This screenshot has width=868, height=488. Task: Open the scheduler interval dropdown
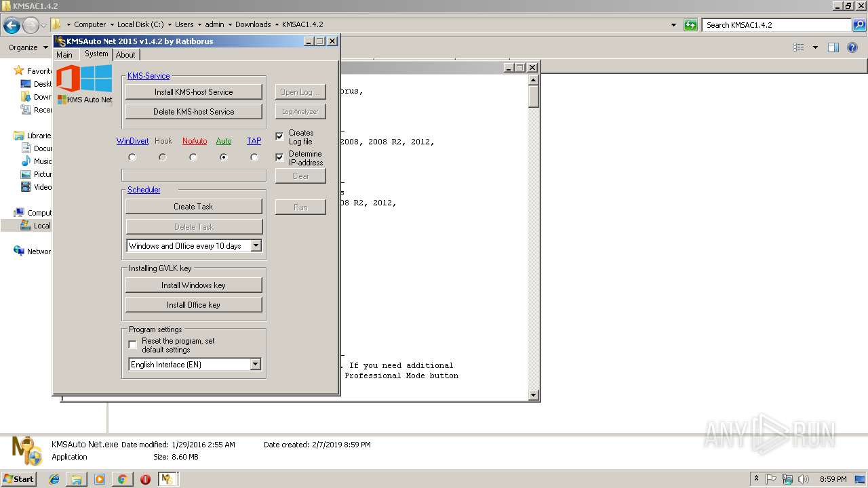coord(256,246)
